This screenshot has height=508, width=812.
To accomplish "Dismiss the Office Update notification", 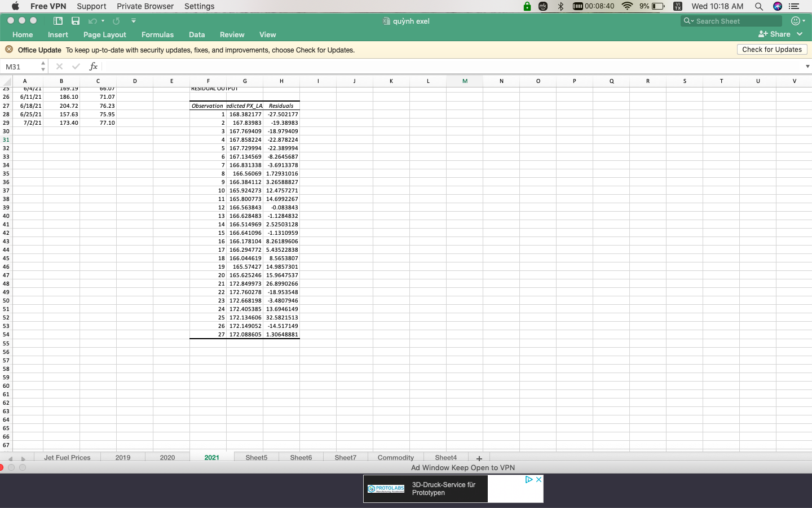I will [x=9, y=50].
